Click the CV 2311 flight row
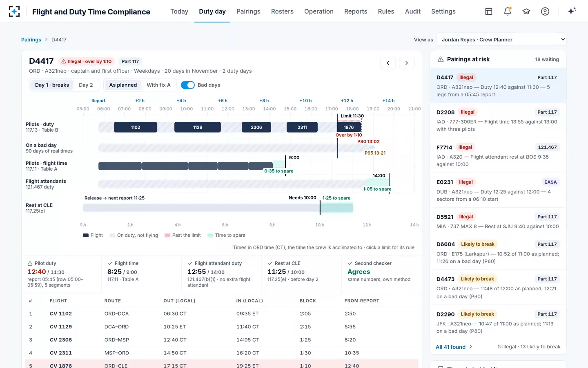Viewport: 588px width, 368px height. pos(222,353)
